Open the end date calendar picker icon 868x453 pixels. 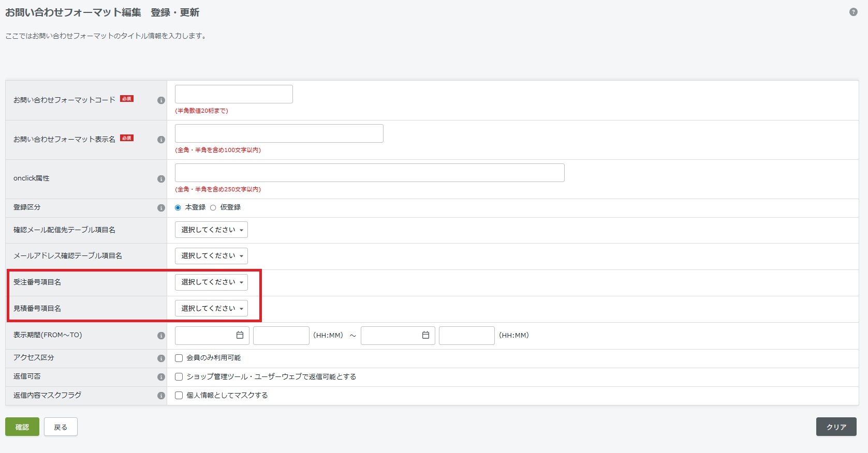coord(425,335)
